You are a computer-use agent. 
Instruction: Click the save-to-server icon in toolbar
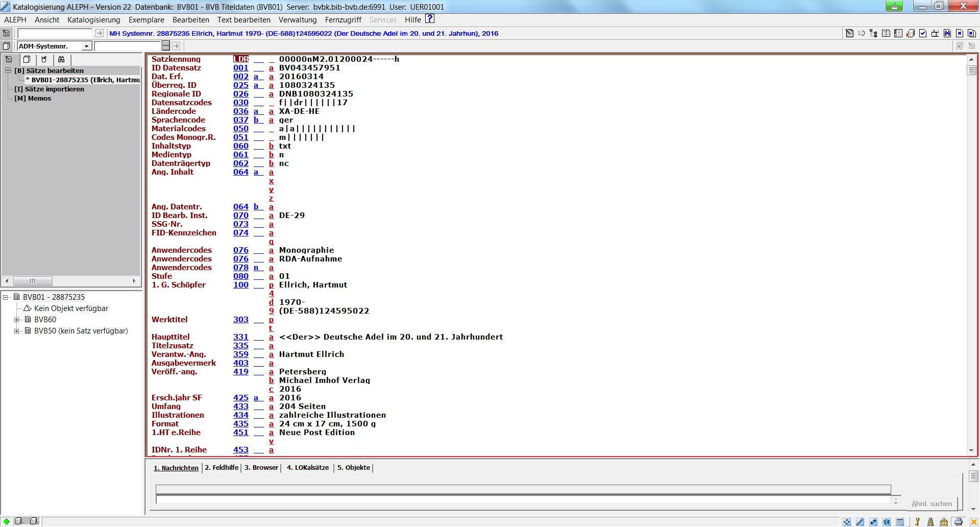click(x=911, y=33)
